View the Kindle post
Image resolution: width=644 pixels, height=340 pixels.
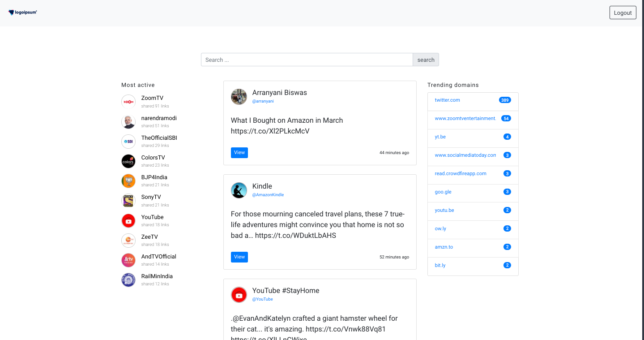239,257
